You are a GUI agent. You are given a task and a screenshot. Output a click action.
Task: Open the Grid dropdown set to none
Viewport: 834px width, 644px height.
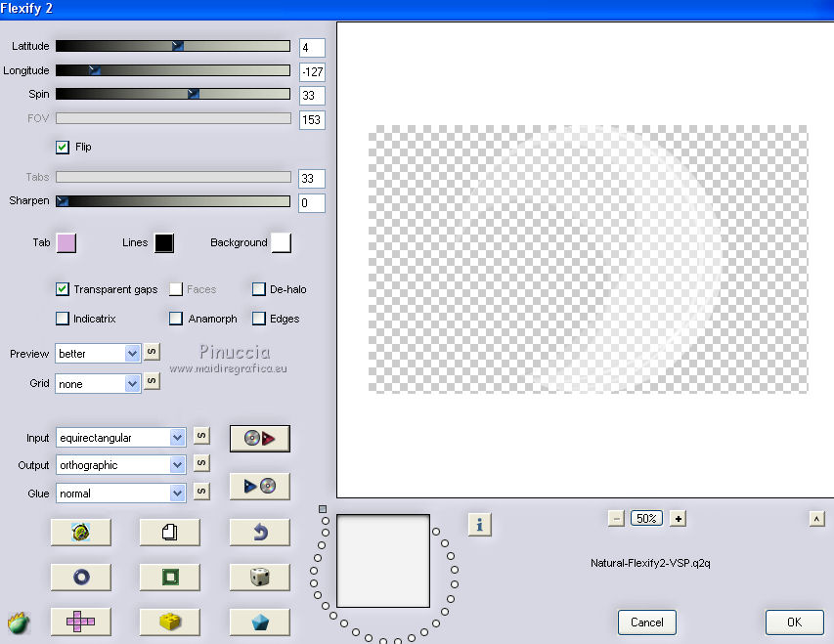pyautogui.click(x=98, y=384)
